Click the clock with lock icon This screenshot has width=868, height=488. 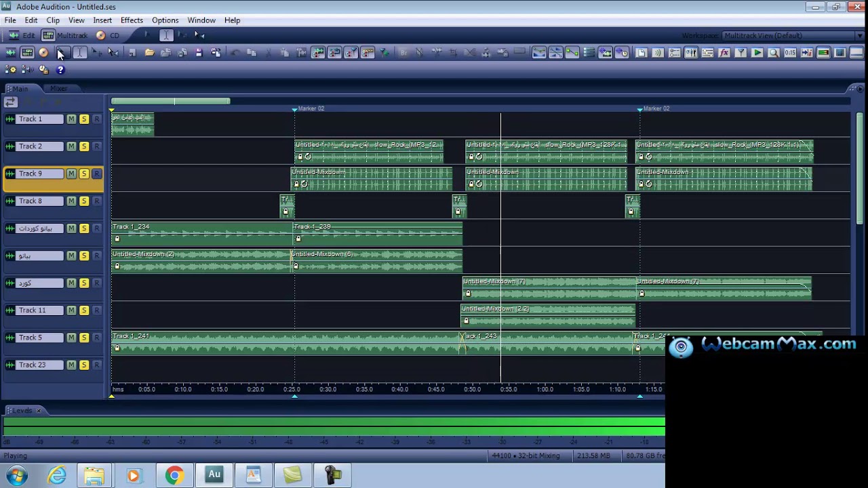pyautogui.click(x=43, y=70)
